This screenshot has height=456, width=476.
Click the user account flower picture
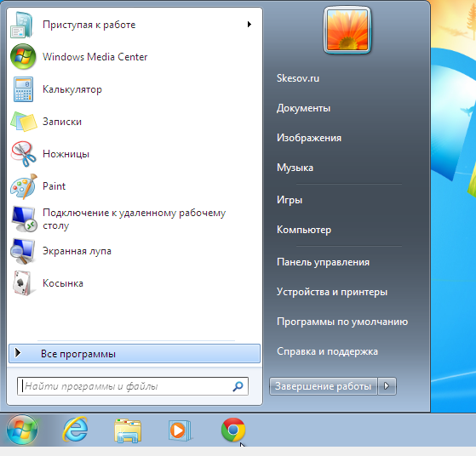pos(347,30)
